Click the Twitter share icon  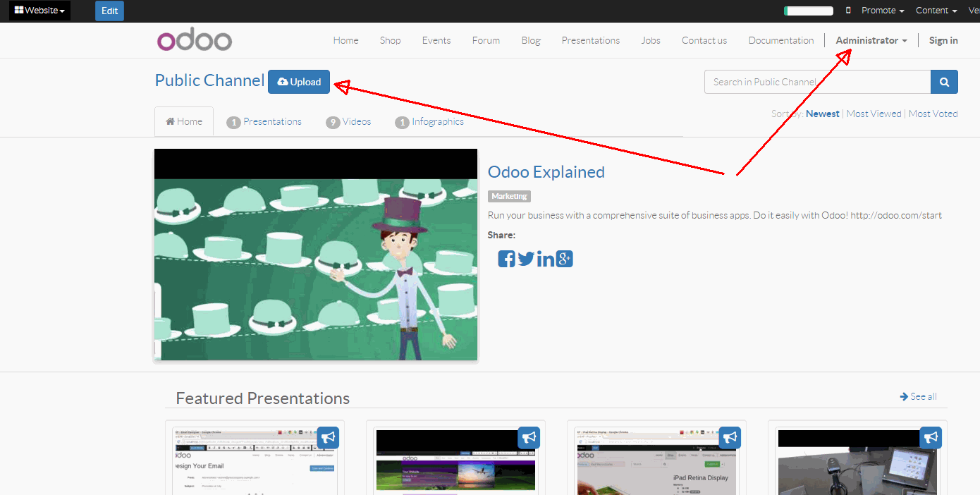526,259
